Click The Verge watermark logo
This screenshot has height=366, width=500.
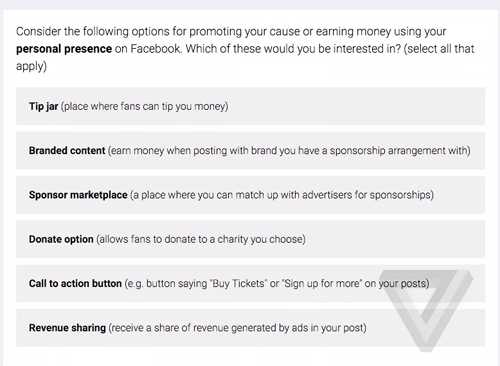(427, 310)
